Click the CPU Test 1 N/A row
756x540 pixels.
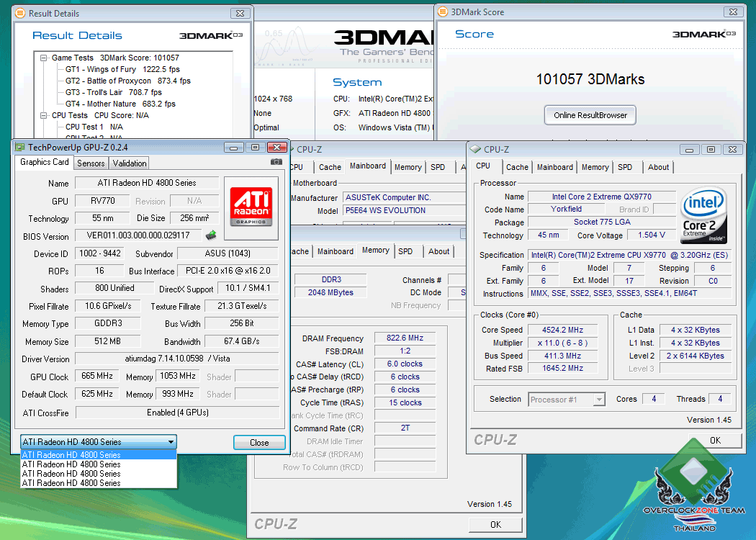click(94, 127)
